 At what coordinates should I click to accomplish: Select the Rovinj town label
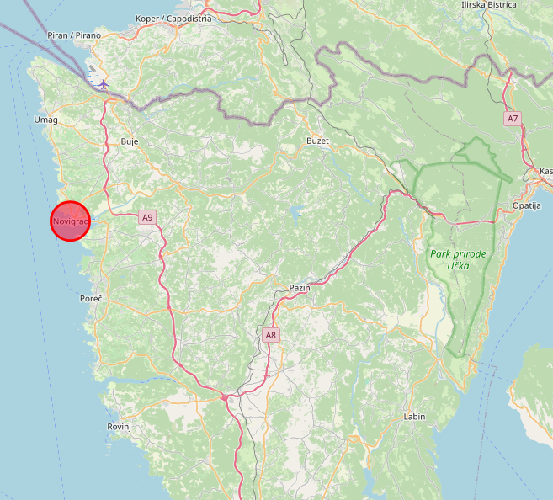tap(118, 427)
